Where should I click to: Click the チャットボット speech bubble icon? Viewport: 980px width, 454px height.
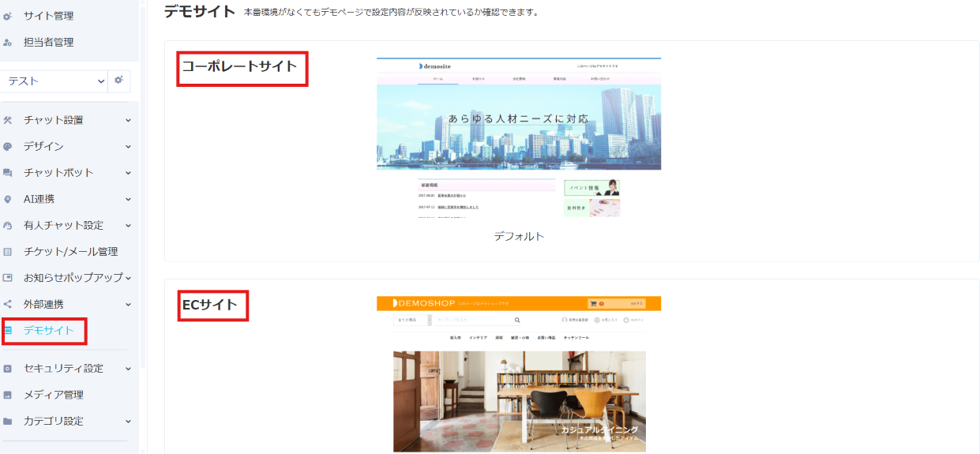(x=8, y=172)
